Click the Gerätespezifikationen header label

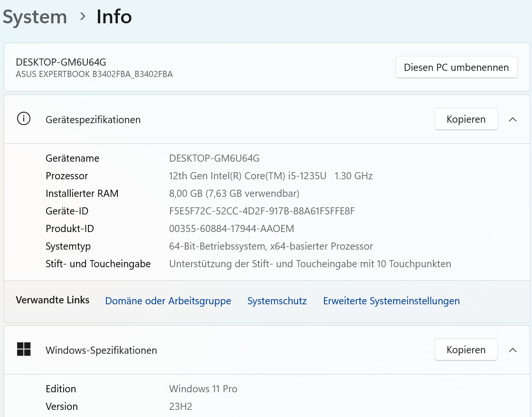tap(93, 120)
